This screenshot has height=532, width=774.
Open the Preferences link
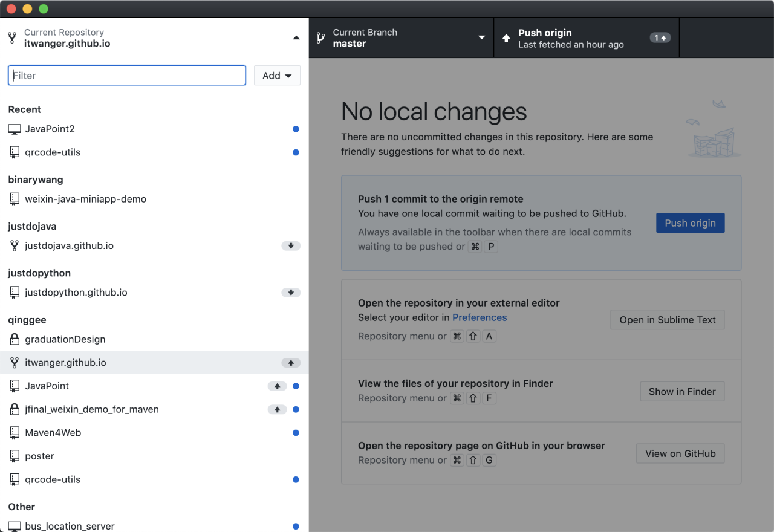click(x=480, y=317)
